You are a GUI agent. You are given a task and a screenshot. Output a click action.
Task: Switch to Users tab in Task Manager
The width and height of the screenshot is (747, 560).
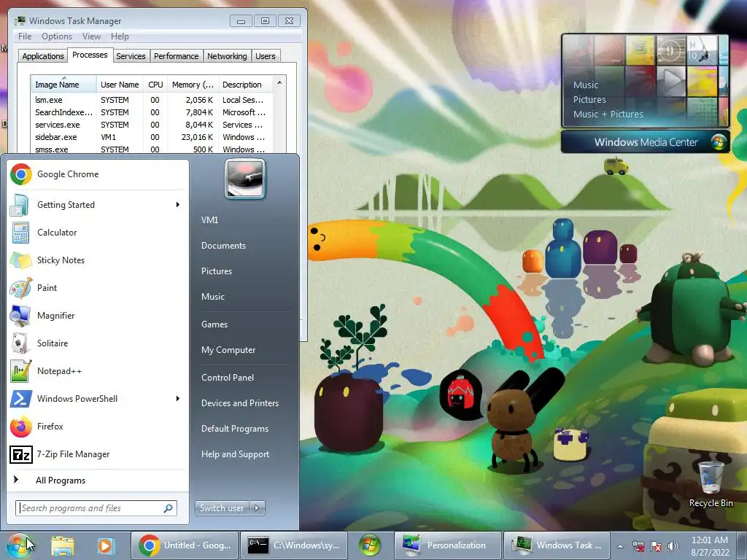(266, 56)
